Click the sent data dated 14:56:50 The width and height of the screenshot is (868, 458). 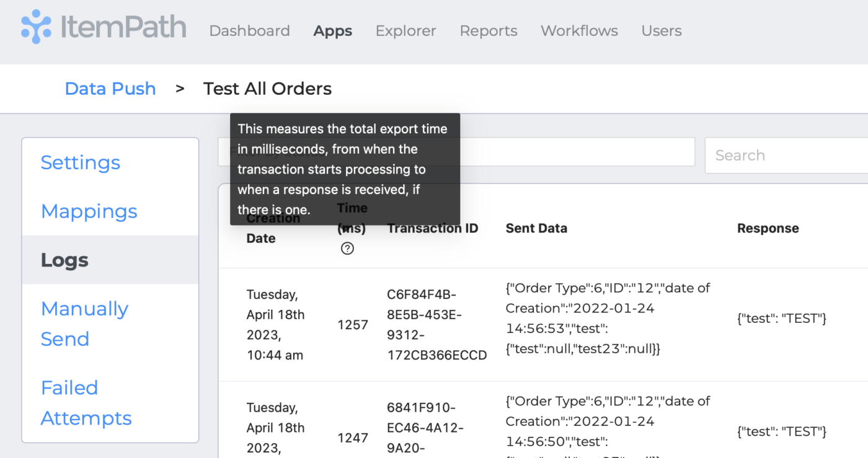608,429
